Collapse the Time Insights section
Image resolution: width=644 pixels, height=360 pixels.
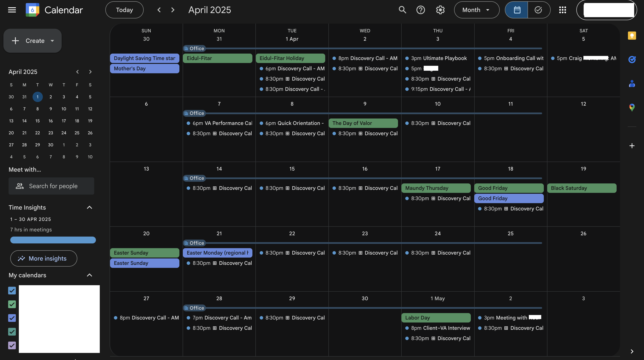coord(89,207)
